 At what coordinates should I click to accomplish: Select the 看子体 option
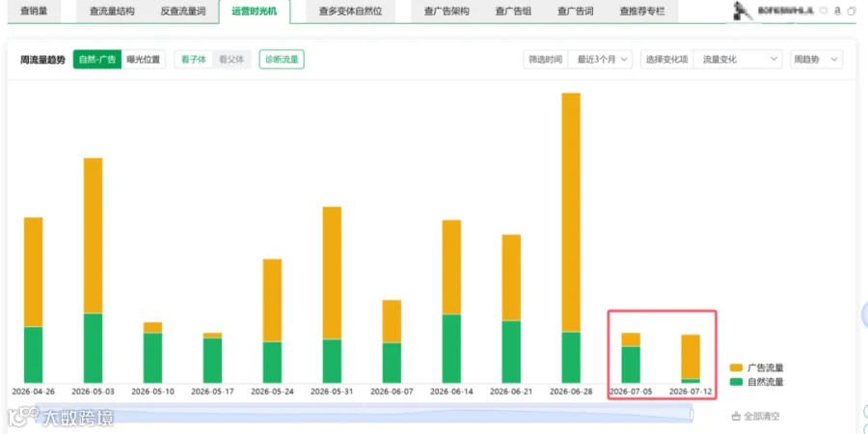point(193,60)
